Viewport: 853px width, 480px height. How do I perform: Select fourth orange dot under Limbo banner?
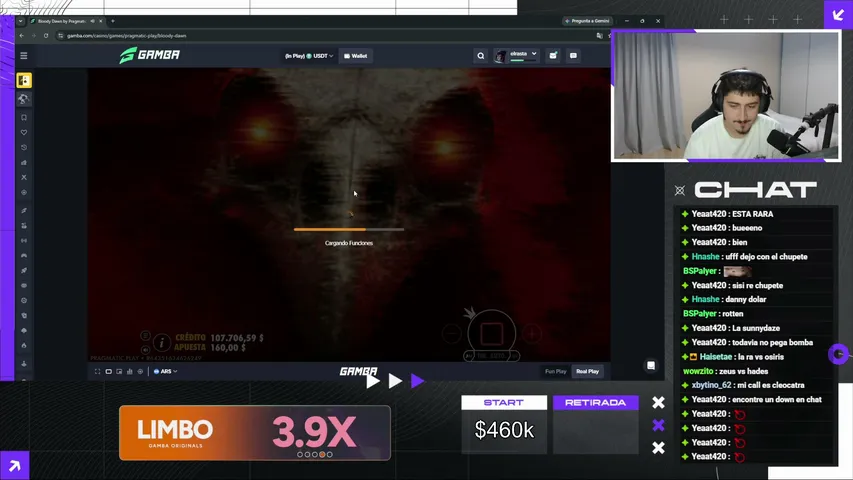322,454
